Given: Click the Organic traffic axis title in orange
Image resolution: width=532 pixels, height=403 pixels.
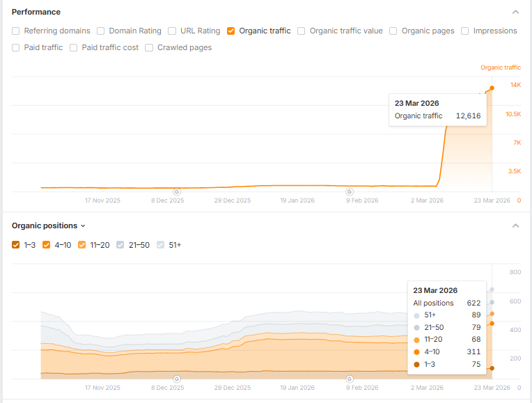Looking at the screenshot, I should pyautogui.click(x=501, y=68).
